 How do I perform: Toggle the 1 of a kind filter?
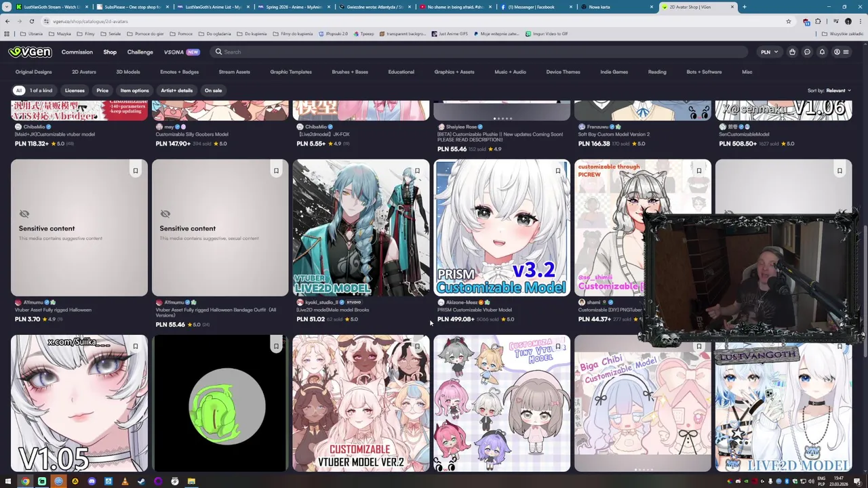tap(41, 90)
